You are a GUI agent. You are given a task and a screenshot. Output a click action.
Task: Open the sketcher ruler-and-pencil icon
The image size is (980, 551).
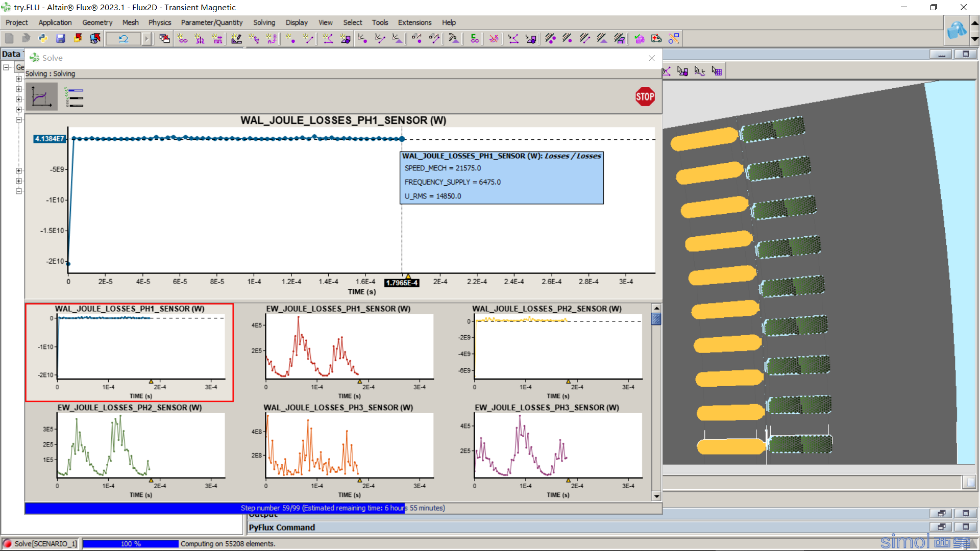[x=236, y=38]
